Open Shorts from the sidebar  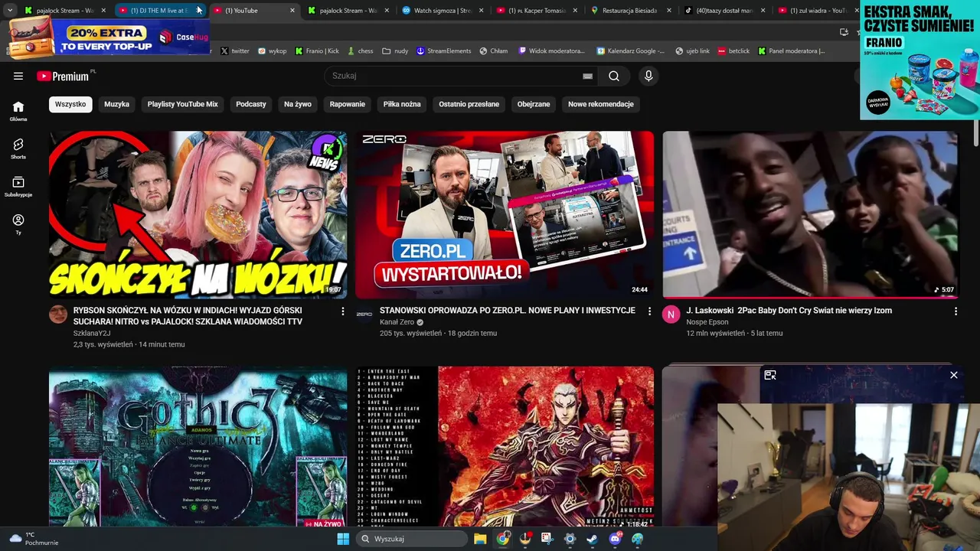18,148
